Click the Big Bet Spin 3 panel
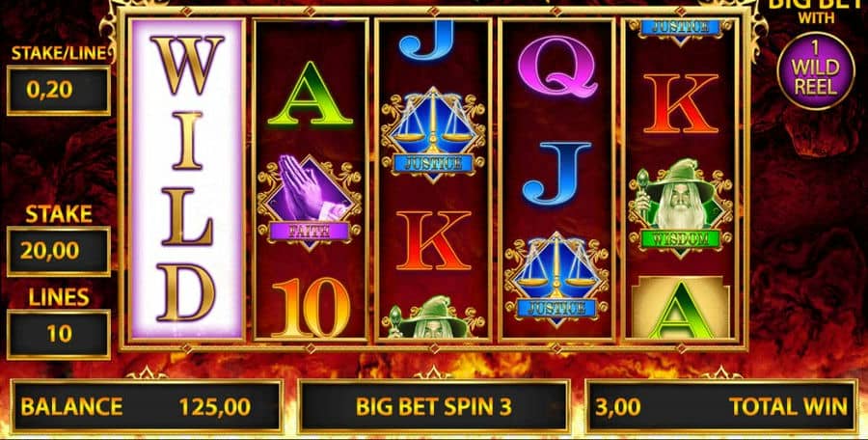 pos(433,406)
